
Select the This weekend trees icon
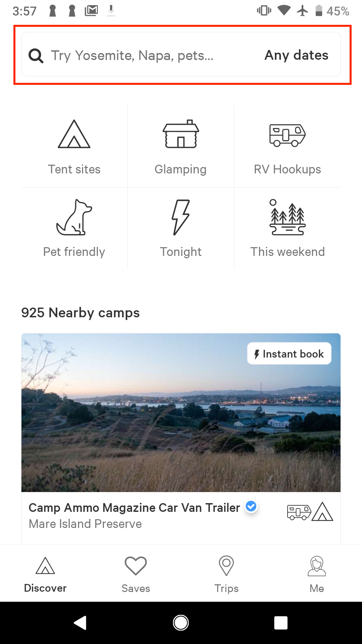pyautogui.click(x=288, y=217)
